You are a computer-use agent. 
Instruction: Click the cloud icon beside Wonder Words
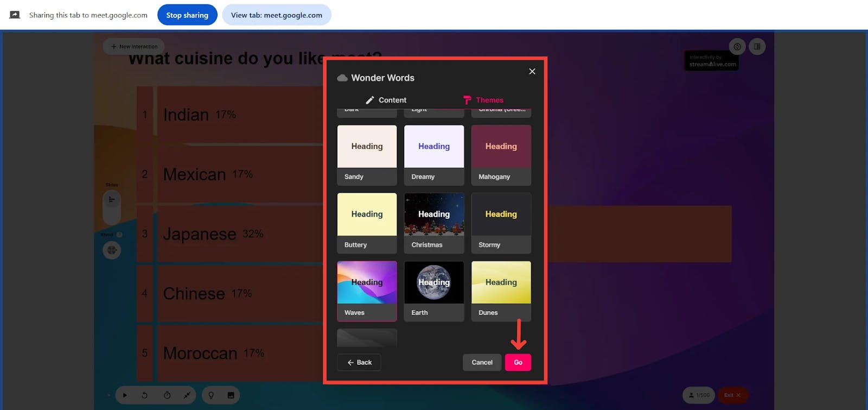click(342, 78)
